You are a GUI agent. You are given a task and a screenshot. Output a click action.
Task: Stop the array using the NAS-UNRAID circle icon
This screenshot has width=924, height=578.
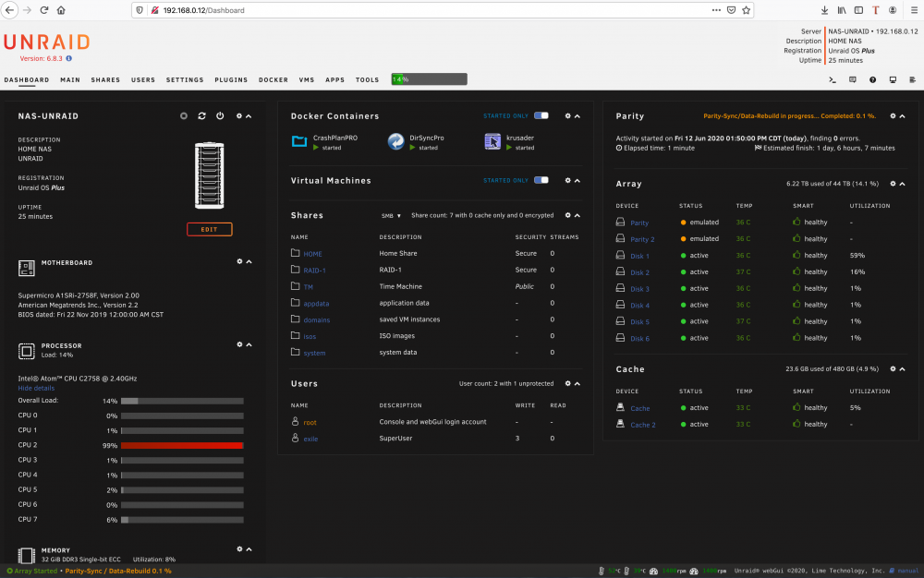184,116
